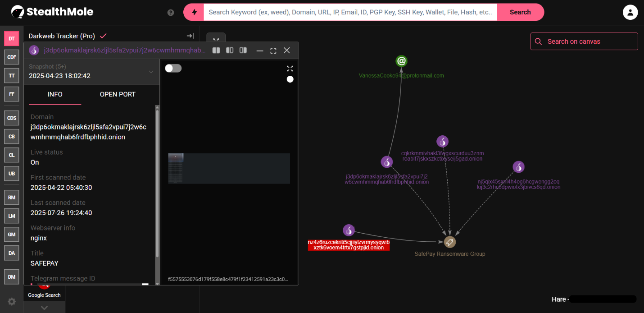Click the Domain value j3dp6okmaklajrsk onion text
The width and height of the screenshot is (644, 313).
click(88, 132)
